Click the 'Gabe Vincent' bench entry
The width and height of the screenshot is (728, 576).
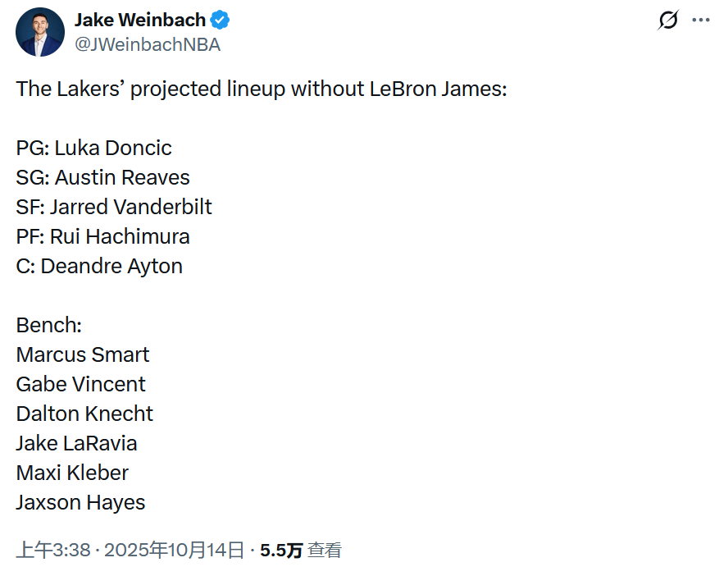(x=80, y=384)
